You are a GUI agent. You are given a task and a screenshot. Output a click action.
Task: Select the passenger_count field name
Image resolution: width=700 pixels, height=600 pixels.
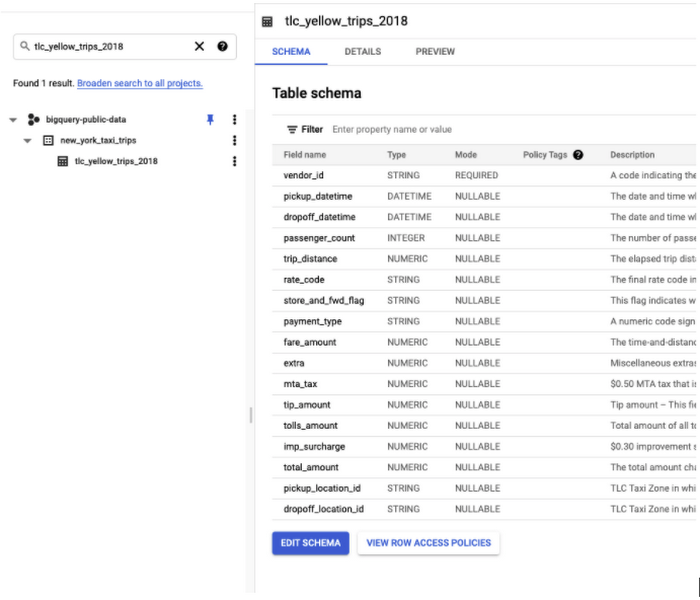click(x=319, y=238)
